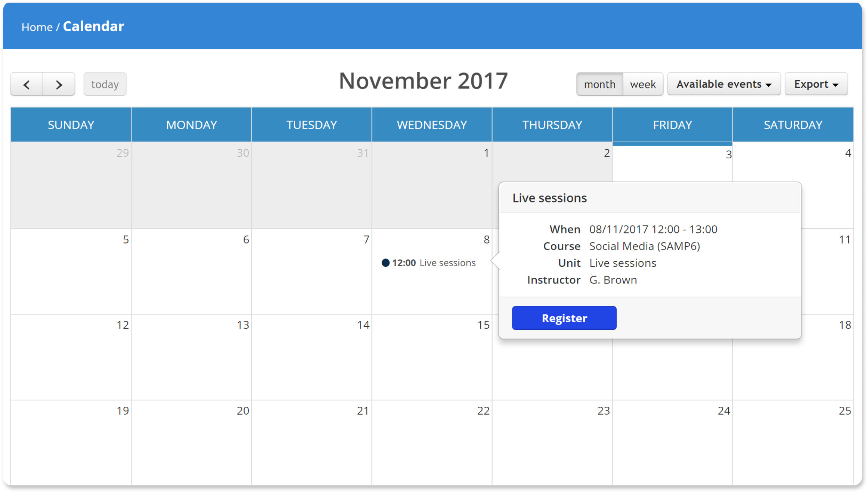Register for the Social Media live session
Screen dimensions: 868x493
[563, 318]
